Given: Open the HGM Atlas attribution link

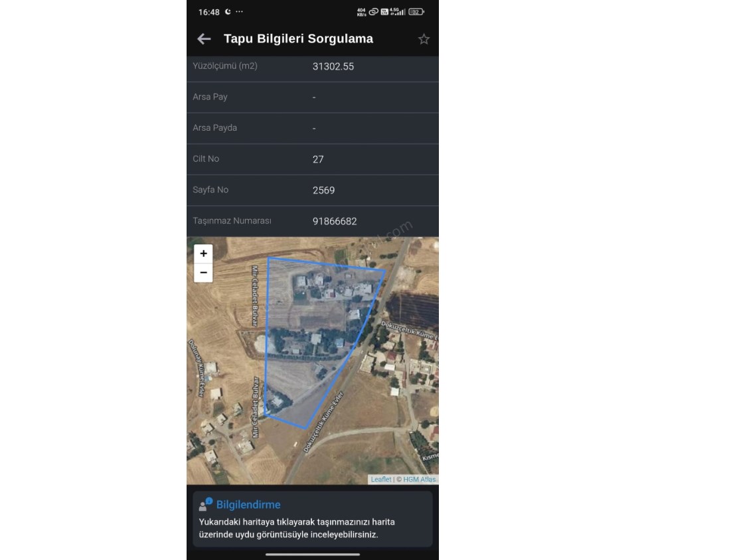Looking at the screenshot, I should [419, 480].
